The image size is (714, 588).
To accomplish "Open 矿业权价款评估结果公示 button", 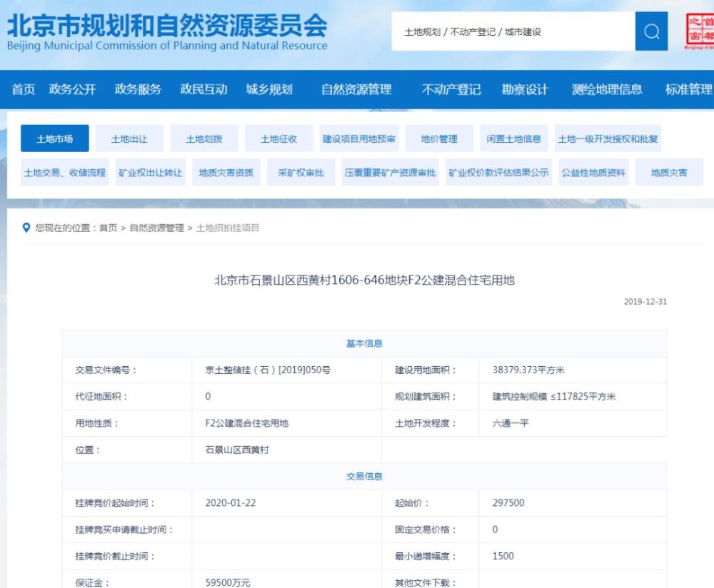I will pos(498,172).
